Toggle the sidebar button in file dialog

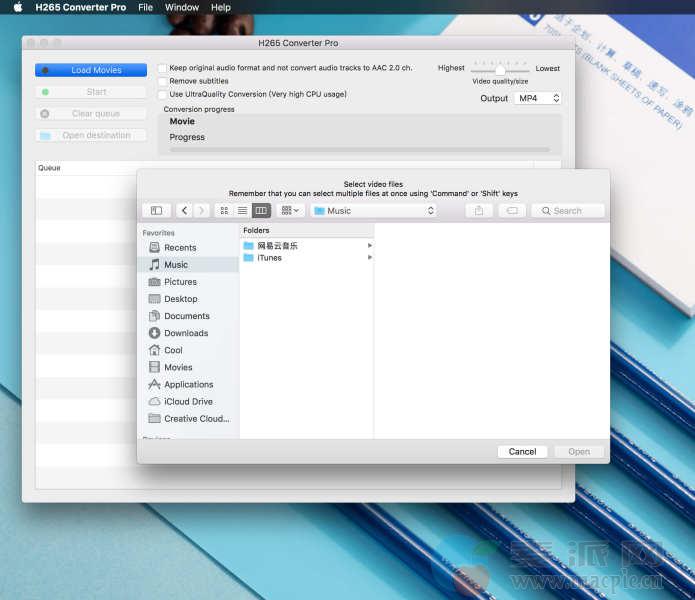[x=156, y=211]
